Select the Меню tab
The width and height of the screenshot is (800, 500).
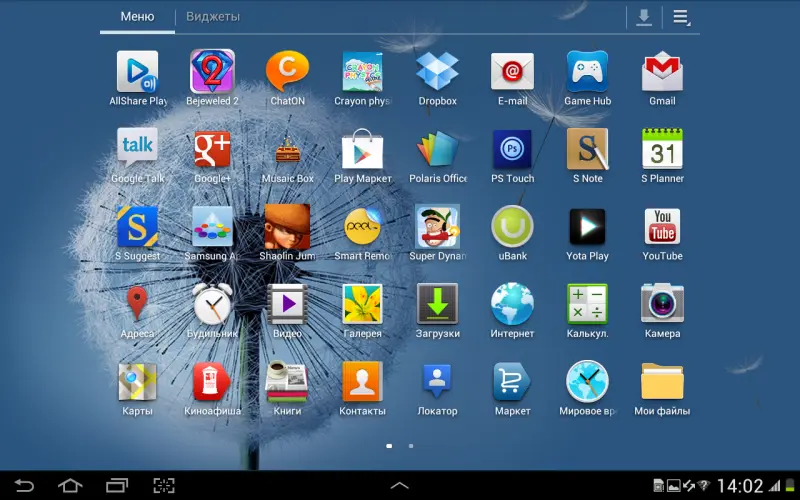(x=138, y=17)
